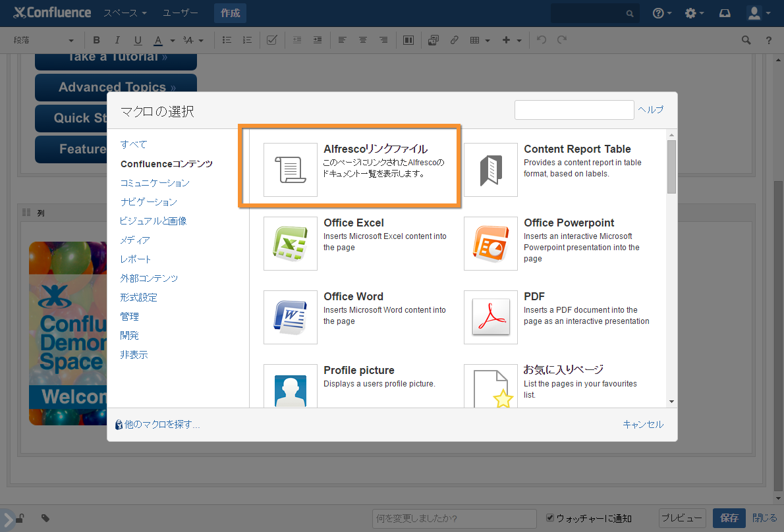
Task: Insert a bullet list
Action: pos(227,40)
